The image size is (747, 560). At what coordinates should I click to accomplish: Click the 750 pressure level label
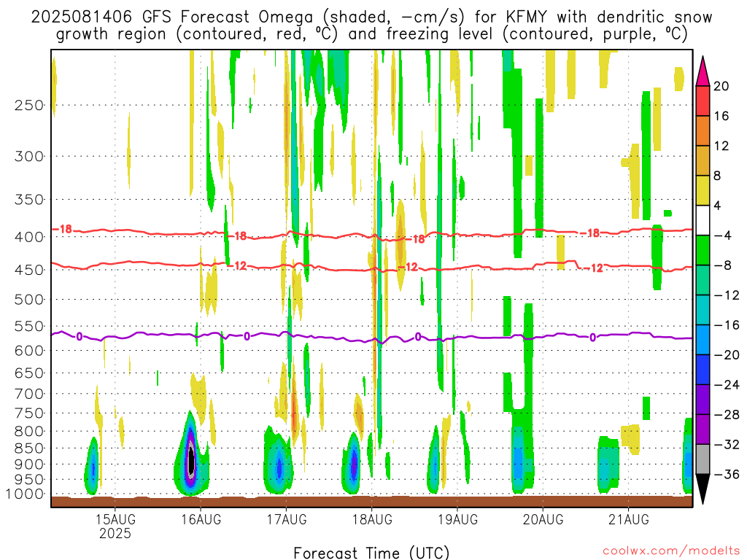(x=29, y=413)
